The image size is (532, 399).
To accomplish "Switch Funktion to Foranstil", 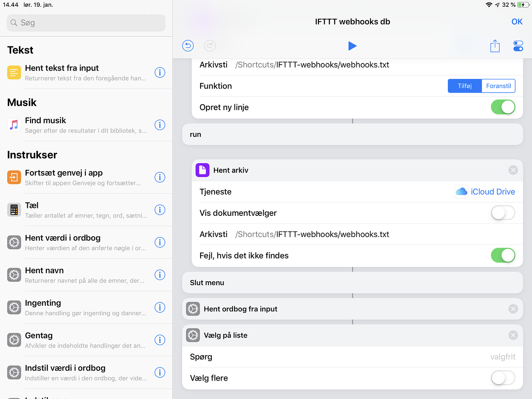I will pyautogui.click(x=498, y=86).
